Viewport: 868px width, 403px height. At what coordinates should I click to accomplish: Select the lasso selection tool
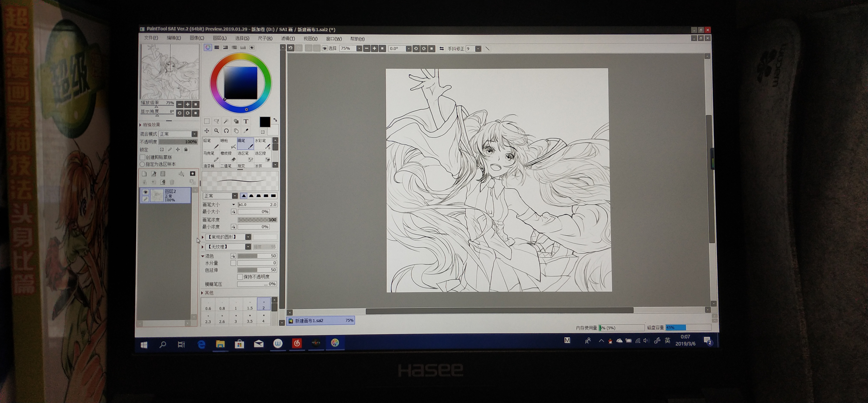pyautogui.click(x=216, y=121)
